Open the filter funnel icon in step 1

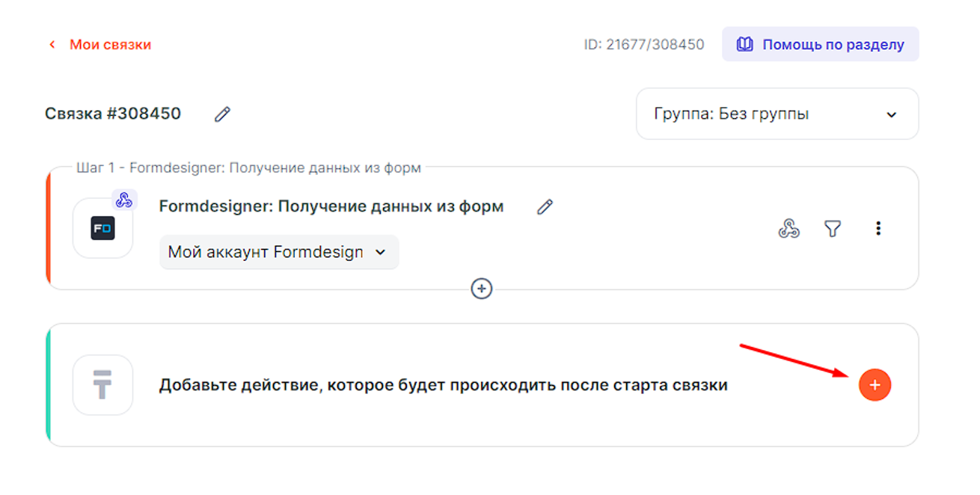(x=833, y=229)
